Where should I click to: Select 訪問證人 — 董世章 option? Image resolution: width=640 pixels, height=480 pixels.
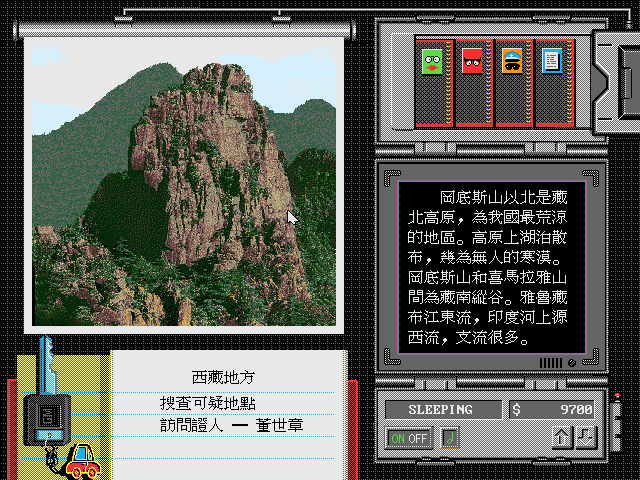coord(231,425)
